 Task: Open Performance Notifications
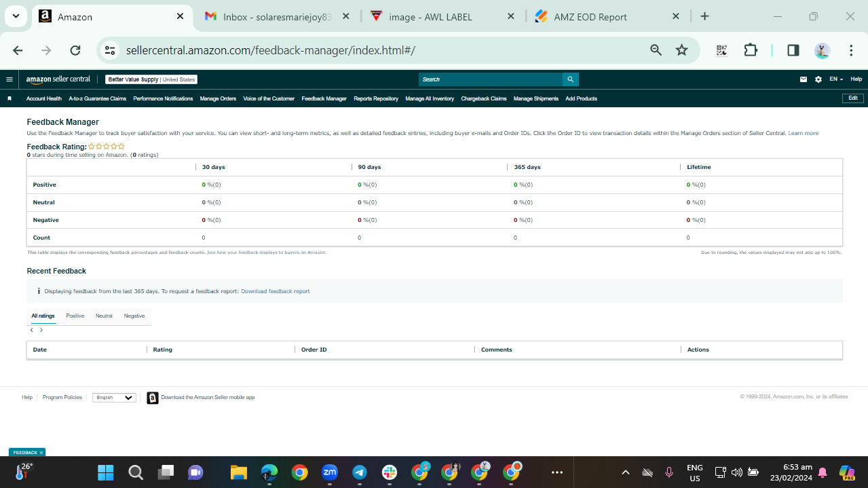tap(163, 98)
